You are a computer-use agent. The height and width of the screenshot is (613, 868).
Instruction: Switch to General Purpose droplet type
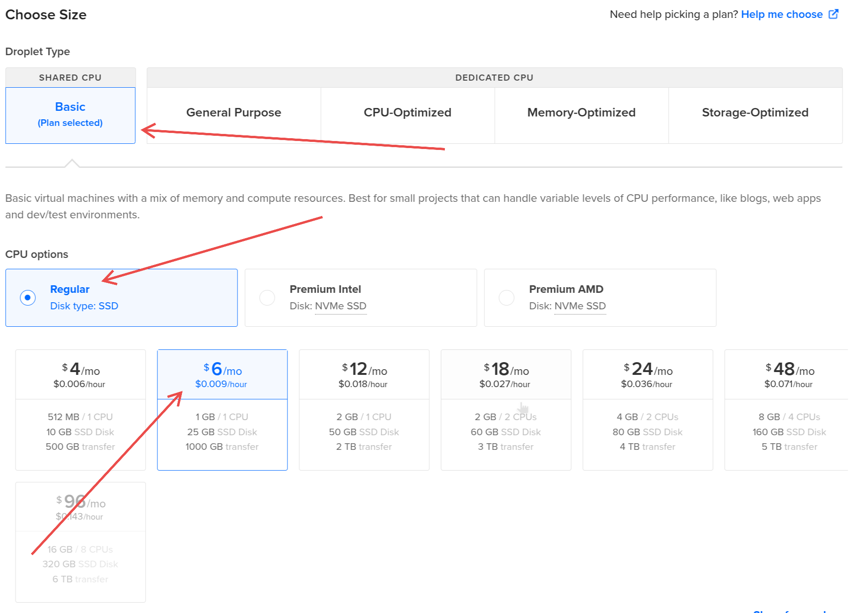click(x=233, y=113)
